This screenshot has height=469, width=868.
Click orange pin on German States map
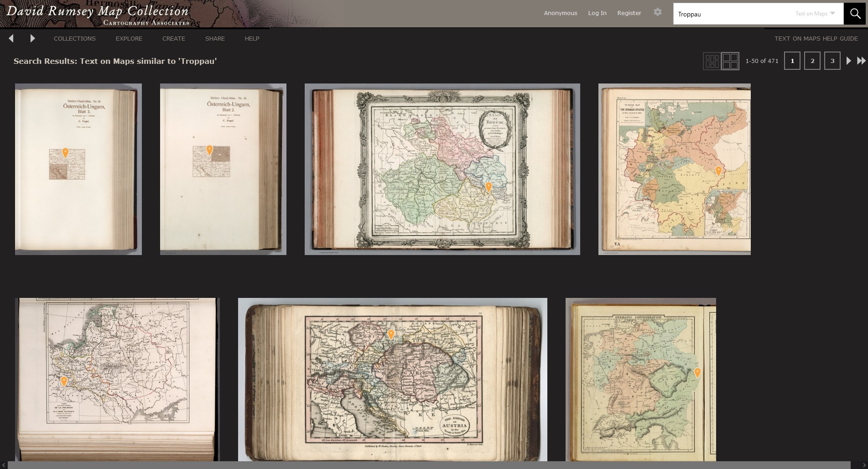coord(718,171)
